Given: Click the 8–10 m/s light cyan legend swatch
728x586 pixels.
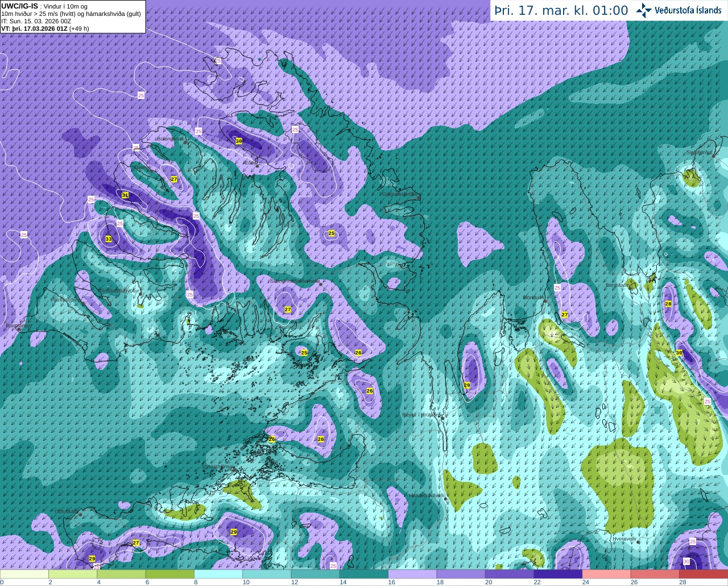Looking at the screenshot, I should coord(218,574).
